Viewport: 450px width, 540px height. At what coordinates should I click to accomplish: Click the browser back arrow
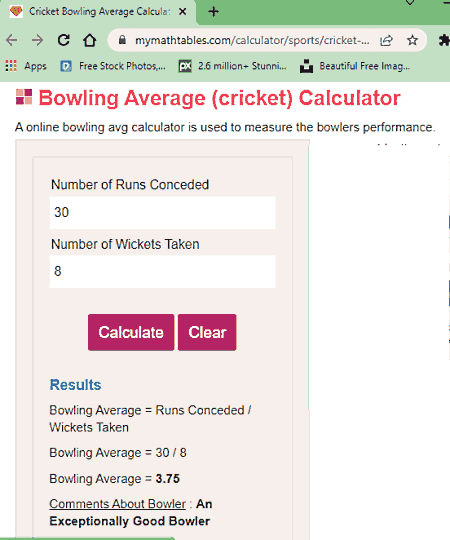pos(12,40)
